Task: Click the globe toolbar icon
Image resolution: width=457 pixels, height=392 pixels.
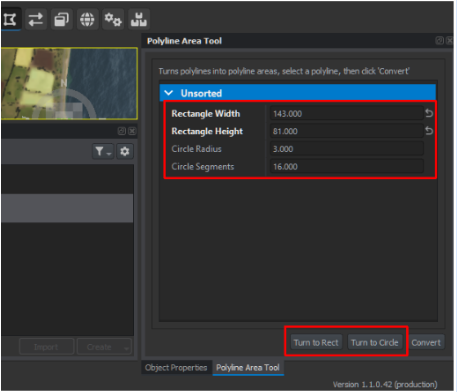Action: click(x=87, y=19)
